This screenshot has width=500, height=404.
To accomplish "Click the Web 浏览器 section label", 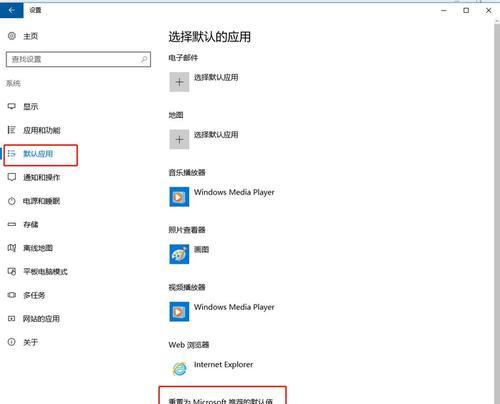I will [189, 345].
